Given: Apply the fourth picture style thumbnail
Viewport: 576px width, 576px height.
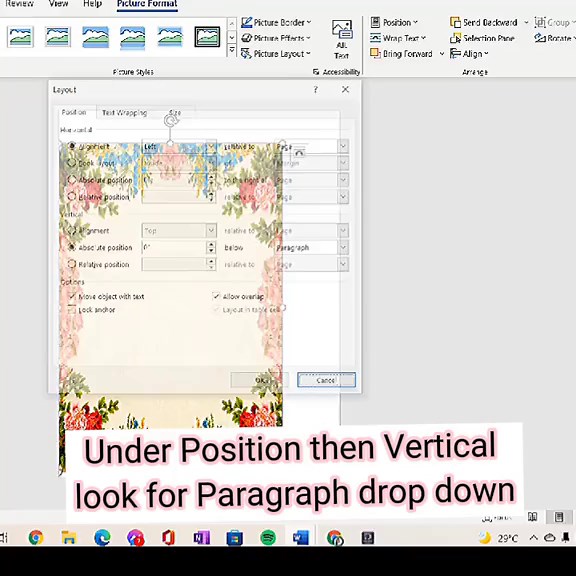Looking at the screenshot, I should (133, 37).
